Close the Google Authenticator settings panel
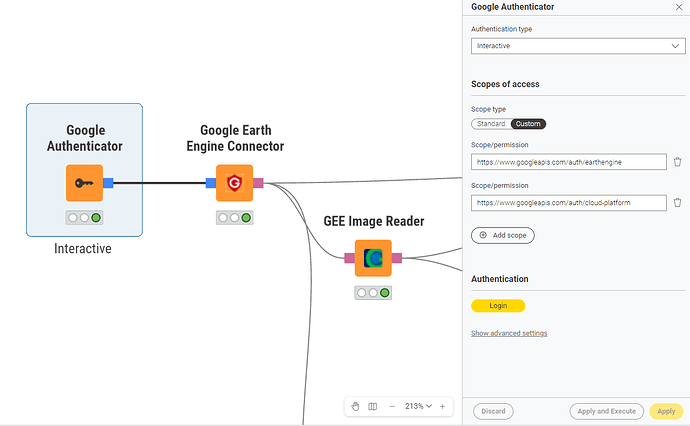The width and height of the screenshot is (690, 426). tap(679, 7)
